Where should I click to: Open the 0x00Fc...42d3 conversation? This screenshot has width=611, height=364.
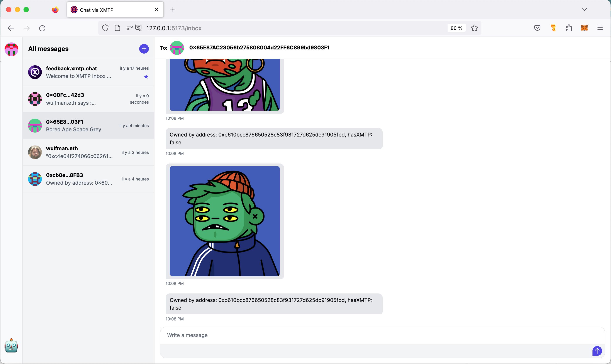[x=88, y=99]
